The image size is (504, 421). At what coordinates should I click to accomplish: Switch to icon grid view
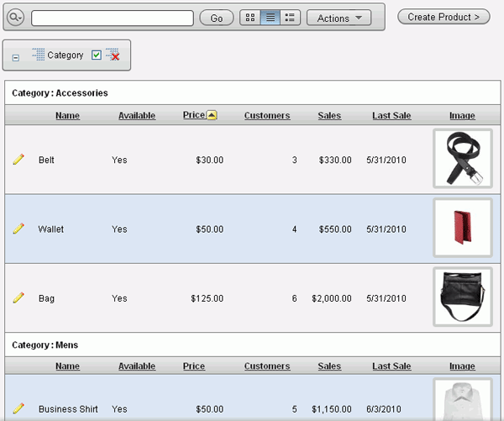pyautogui.click(x=250, y=18)
